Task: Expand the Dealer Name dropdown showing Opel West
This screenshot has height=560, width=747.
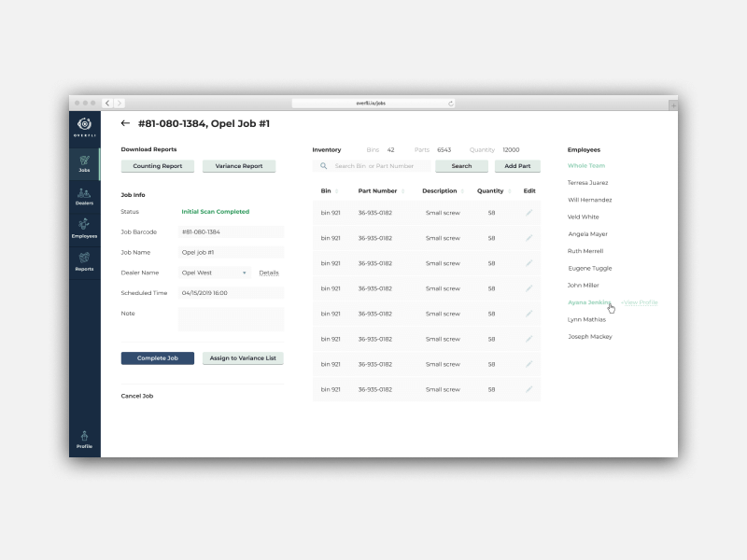Action: coord(215,273)
